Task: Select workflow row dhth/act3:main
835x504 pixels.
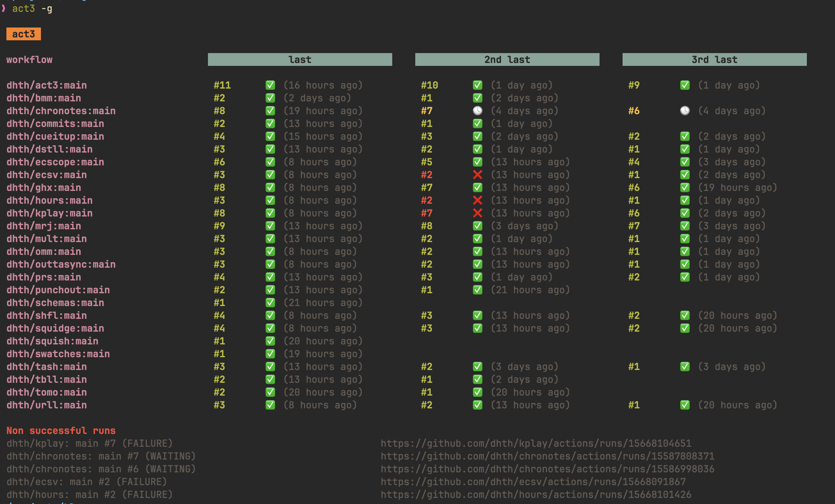Action: [47, 85]
